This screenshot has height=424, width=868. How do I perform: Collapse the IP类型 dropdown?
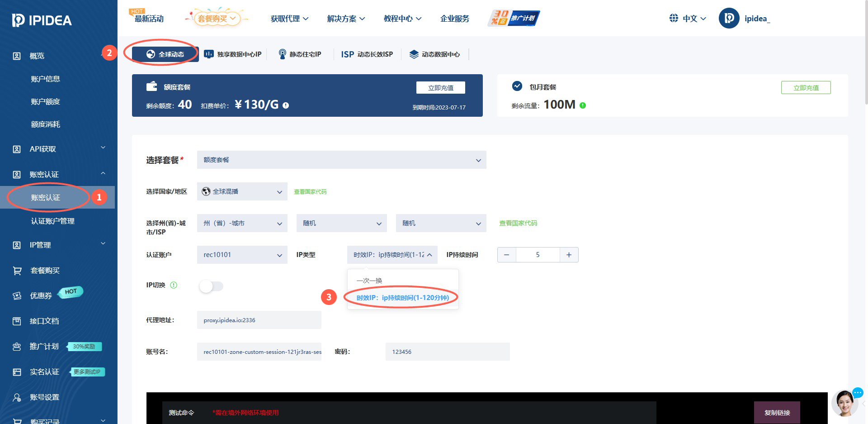(392, 255)
